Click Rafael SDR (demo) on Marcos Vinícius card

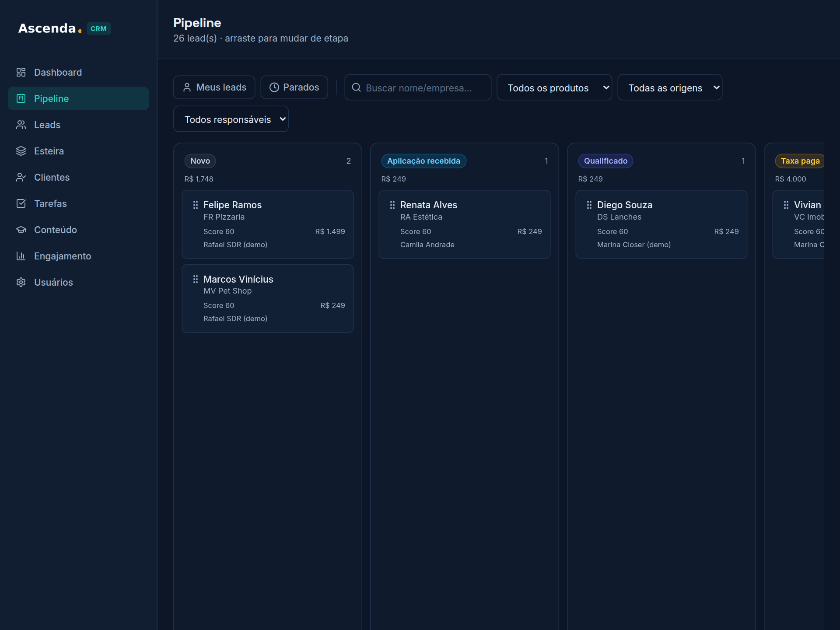(x=235, y=318)
